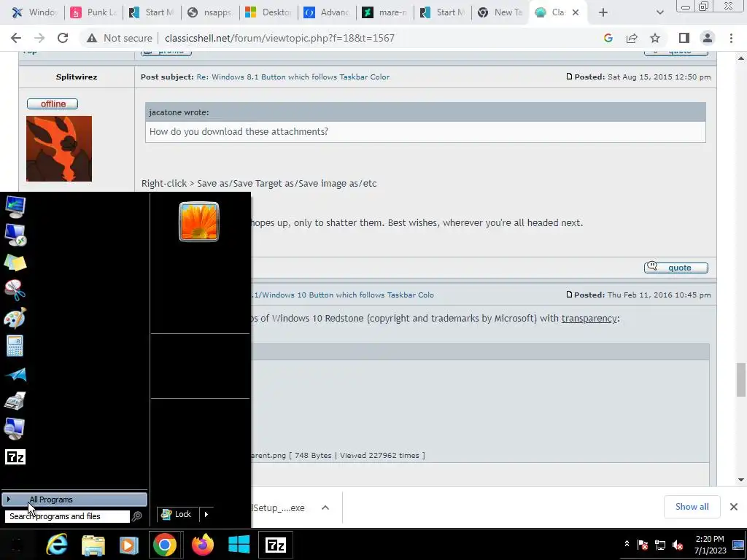Image resolution: width=747 pixels, height=560 pixels.
Task: Open 'Re: Windows 8.1 Button' post subject link
Action: [293, 77]
